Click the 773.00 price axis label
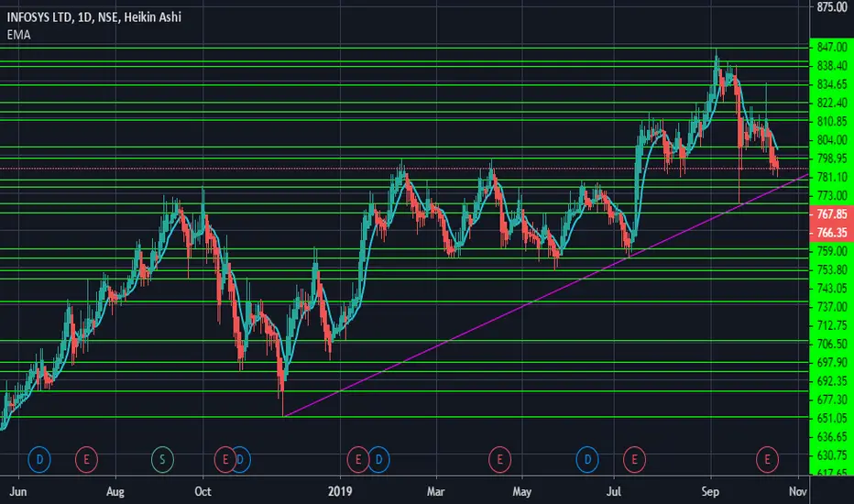 tap(832, 195)
